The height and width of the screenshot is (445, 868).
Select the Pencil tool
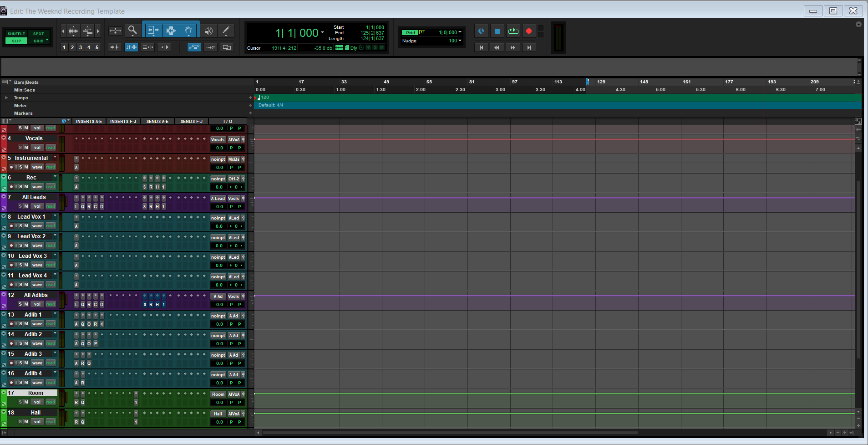[226, 31]
